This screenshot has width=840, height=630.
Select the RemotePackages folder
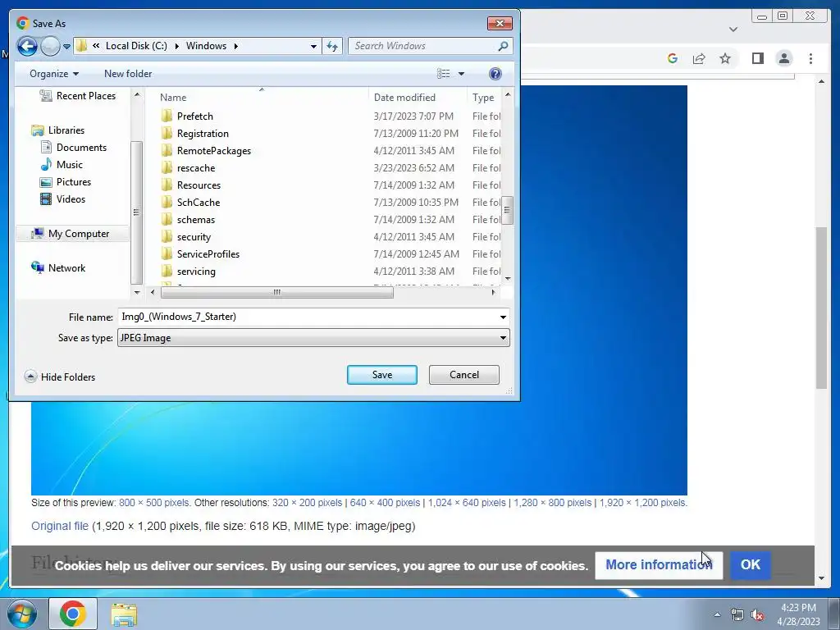coord(206,151)
